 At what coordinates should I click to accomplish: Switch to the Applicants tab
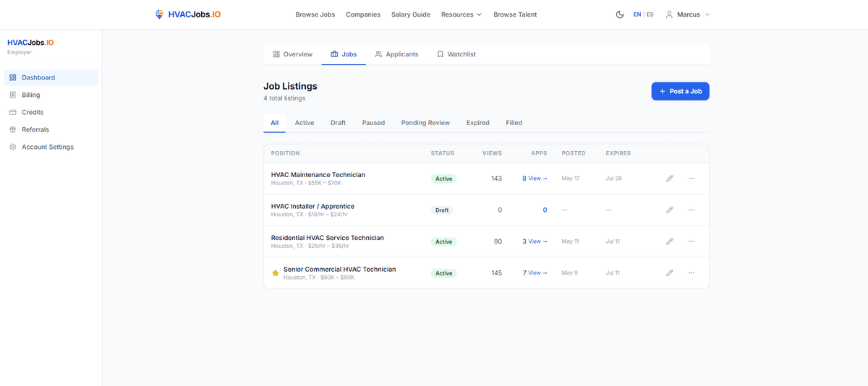coord(396,54)
